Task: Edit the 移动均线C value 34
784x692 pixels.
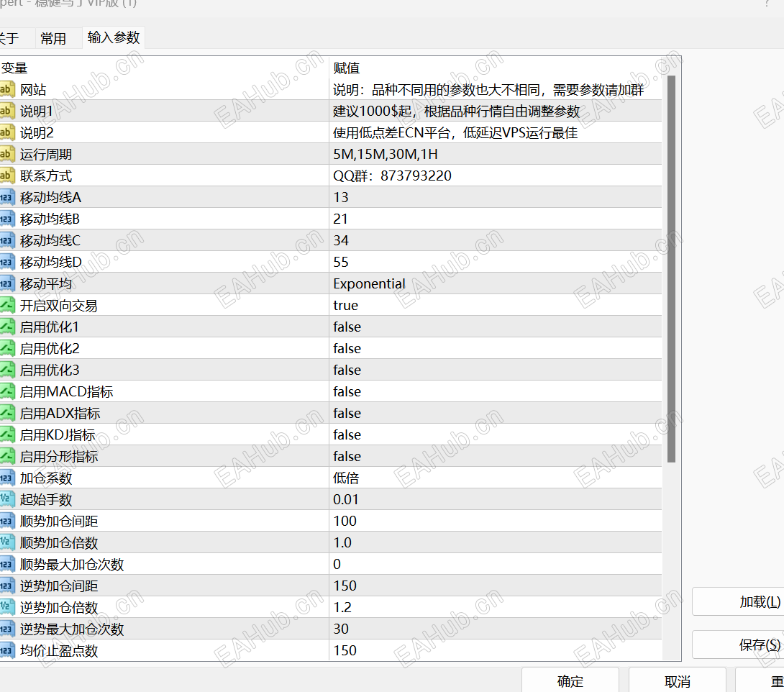Action: (x=495, y=240)
